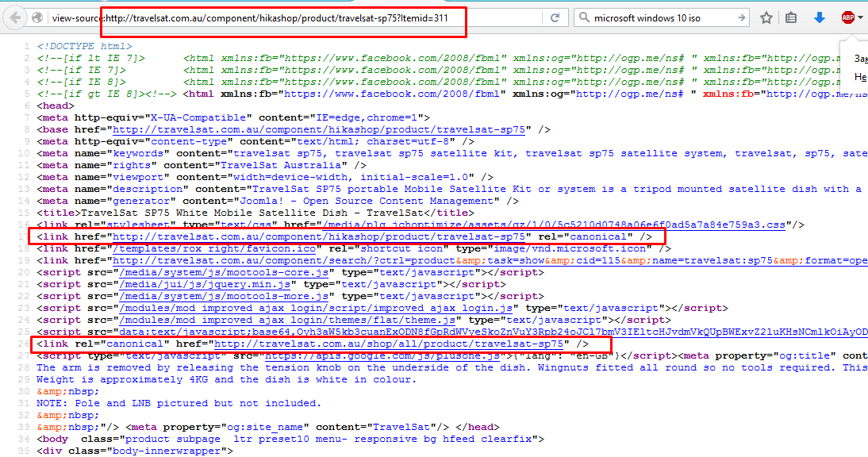Click the description meta name value on line 13
The height and width of the screenshot is (457, 868).
tap(148, 189)
